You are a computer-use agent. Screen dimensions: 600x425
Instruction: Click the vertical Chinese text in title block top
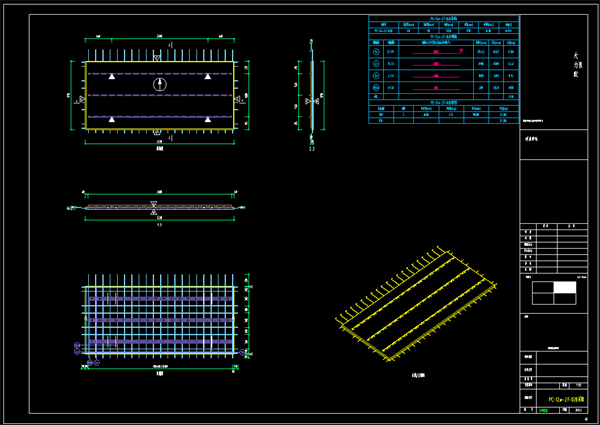pos(577,65)
